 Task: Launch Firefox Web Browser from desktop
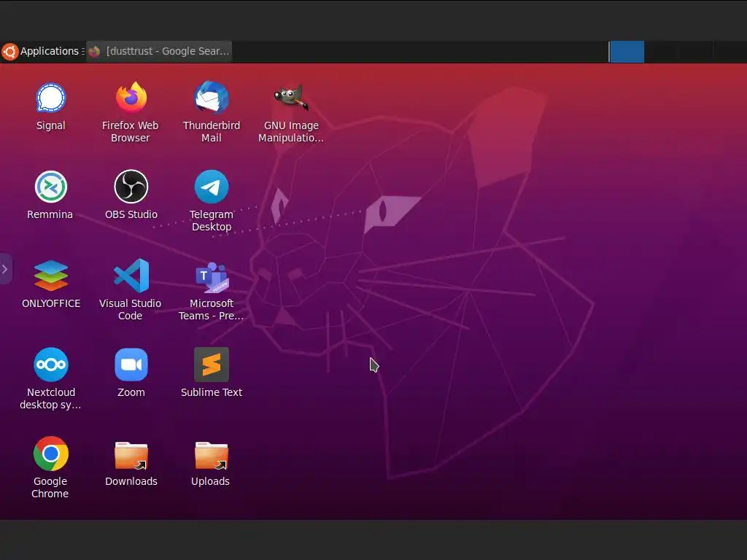pos(131,98)
